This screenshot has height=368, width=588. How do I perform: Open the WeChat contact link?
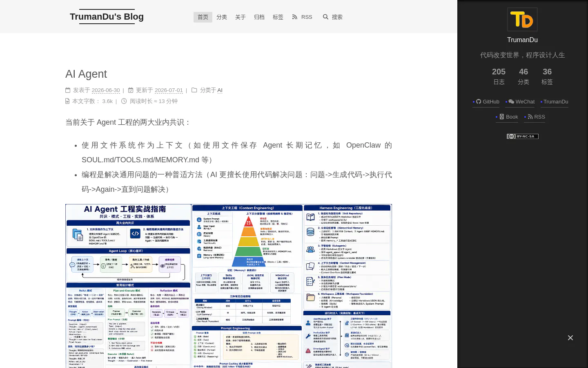pyautogui.click(x=520, y=102)
